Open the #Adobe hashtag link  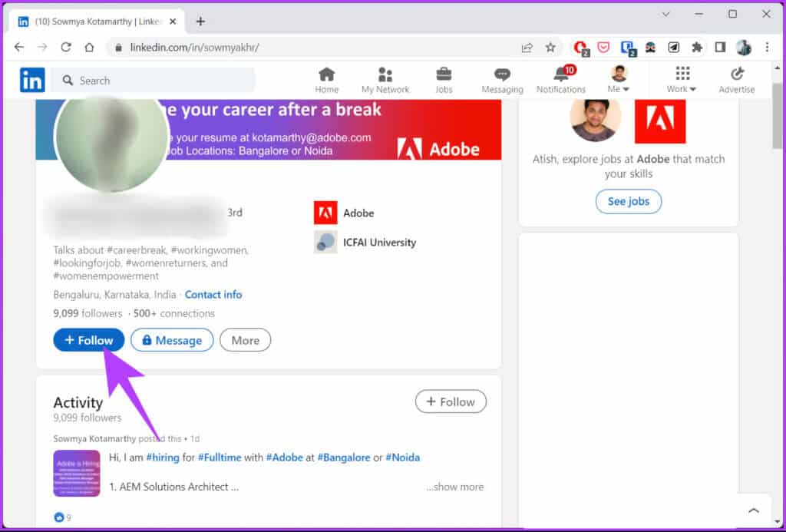coord(284,458)
